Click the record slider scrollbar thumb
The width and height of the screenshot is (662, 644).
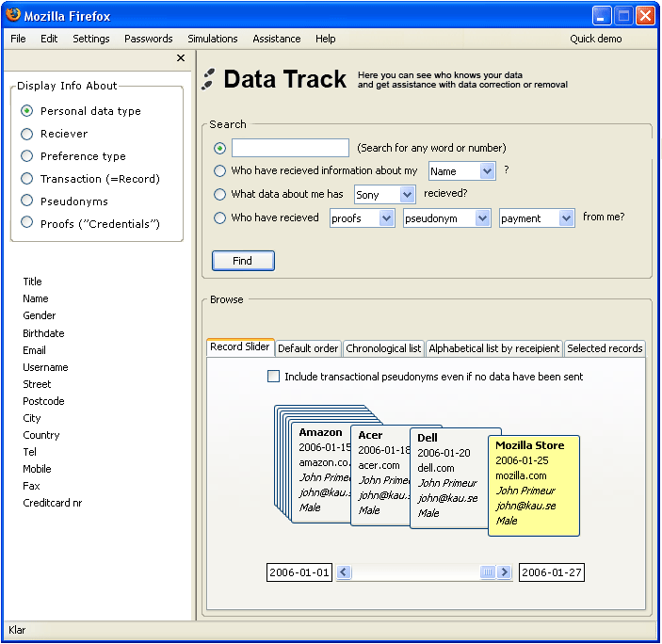(488, 572)
